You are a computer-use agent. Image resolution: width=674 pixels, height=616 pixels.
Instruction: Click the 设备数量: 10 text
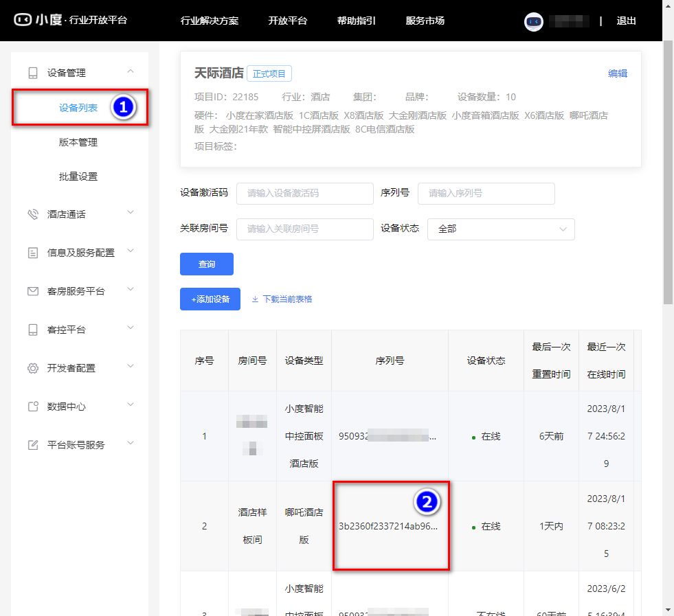pyautogui.click(x=486, y=97)
